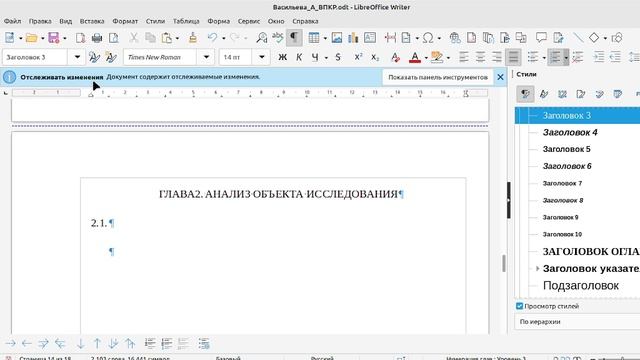Set justified paragraph alignment

pyautogui.click(x=513, y=58)
